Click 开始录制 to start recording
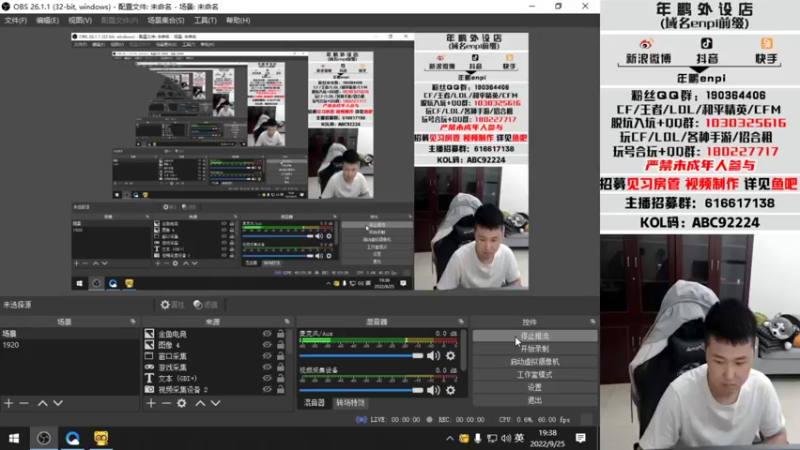This screenshot has height=450, width=800. [x=535, y=349]
